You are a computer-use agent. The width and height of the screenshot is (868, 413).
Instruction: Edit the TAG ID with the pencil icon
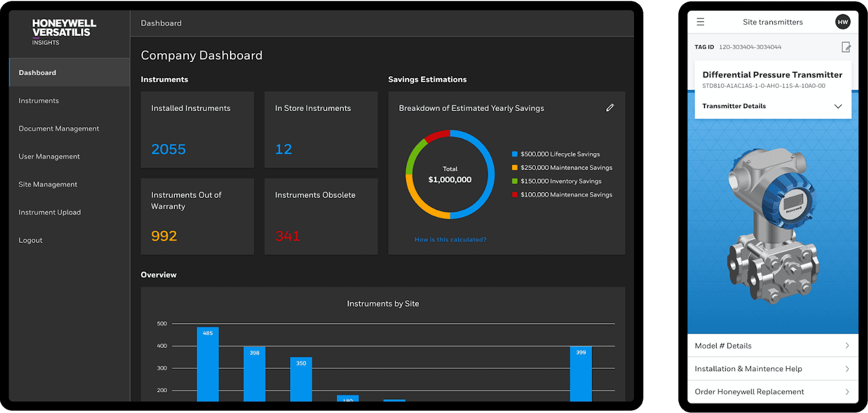pos(846,47)
